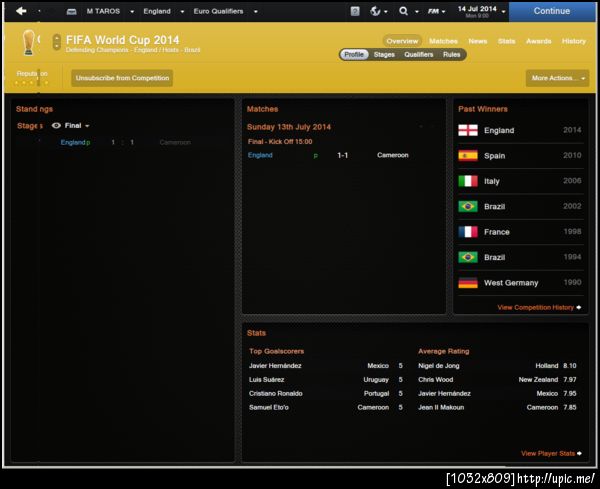Click Chris Wood in Average Rating

tap(435, 380)
